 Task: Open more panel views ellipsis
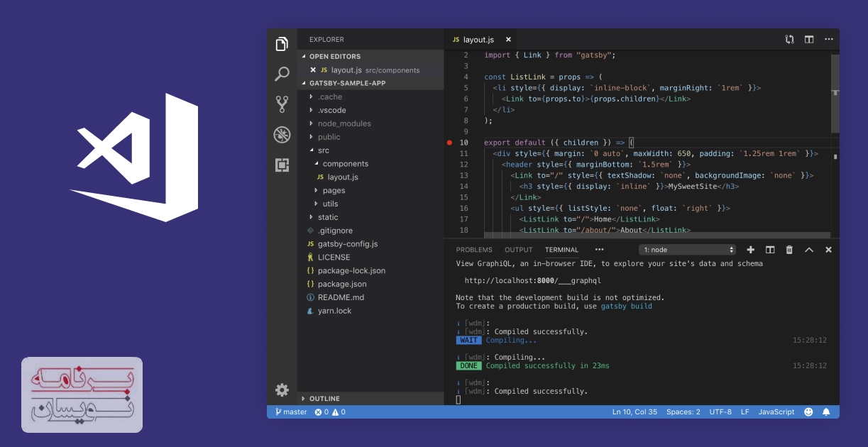pyautogui.click(x=600, y=250)
